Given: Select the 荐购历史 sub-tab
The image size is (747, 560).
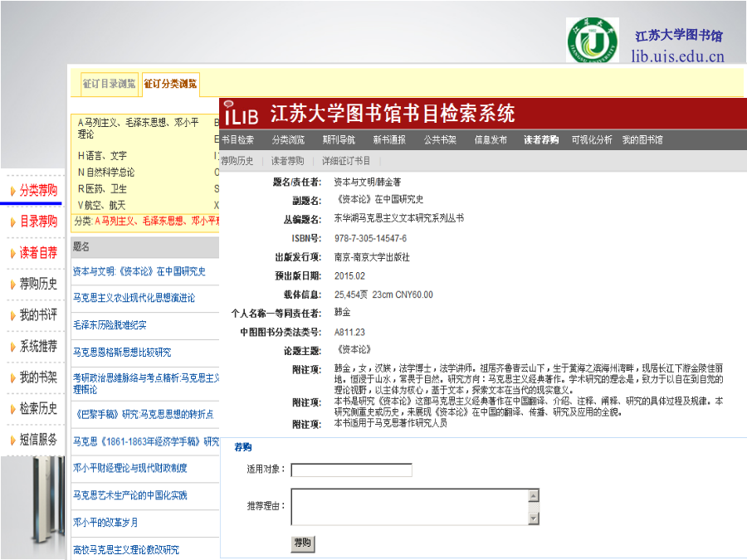Looking at the screenshot, I should 237,161.
